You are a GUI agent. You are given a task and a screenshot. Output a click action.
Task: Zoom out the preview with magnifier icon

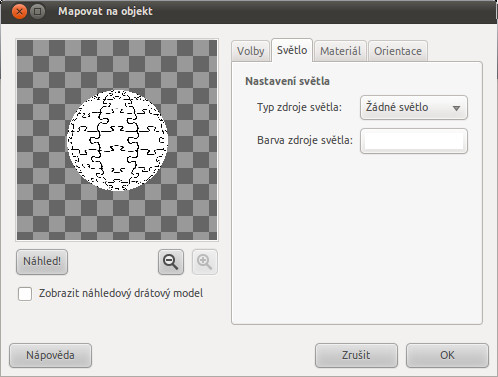(x=171, y=262)
